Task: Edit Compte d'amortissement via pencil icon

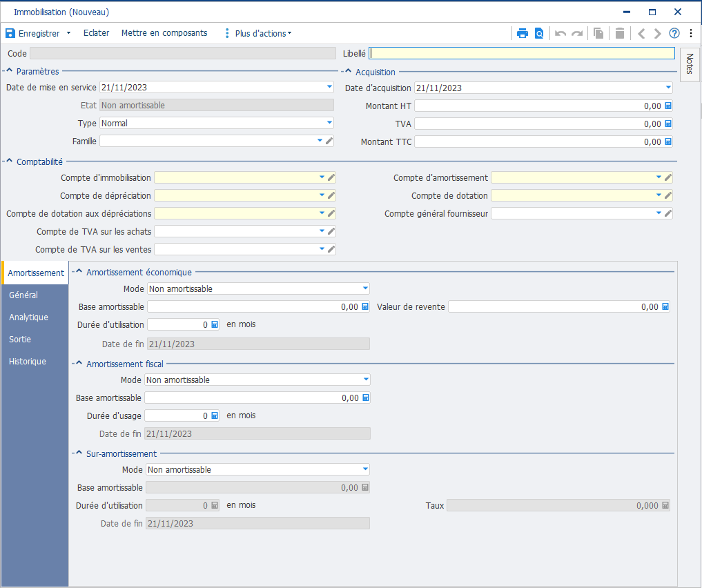Action: (668, 177)
